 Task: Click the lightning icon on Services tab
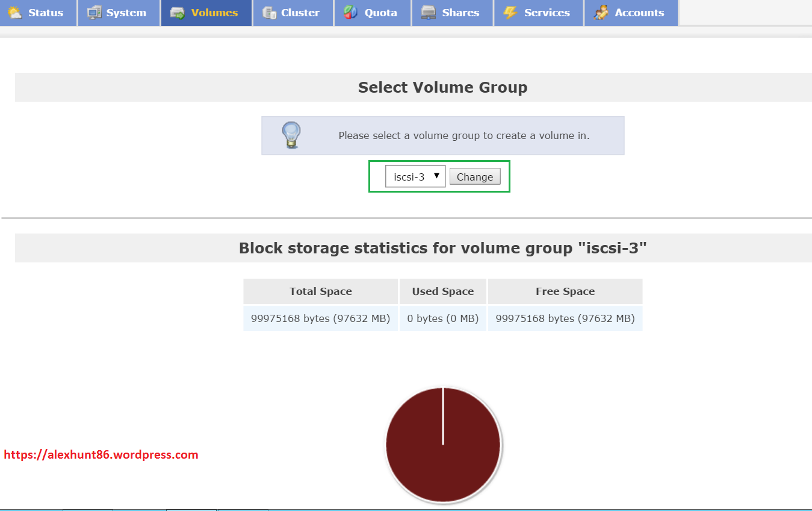(x=510, y=13)
